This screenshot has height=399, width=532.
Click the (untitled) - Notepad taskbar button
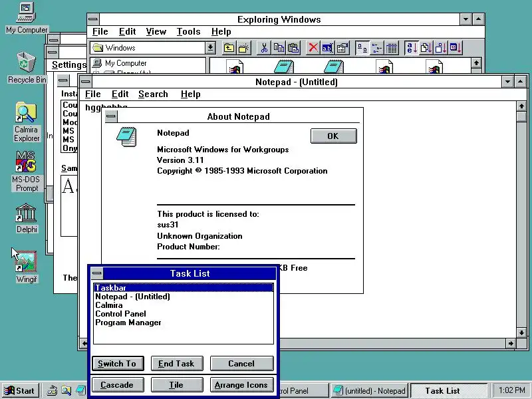pyautogui.click(x=369, y=390)
